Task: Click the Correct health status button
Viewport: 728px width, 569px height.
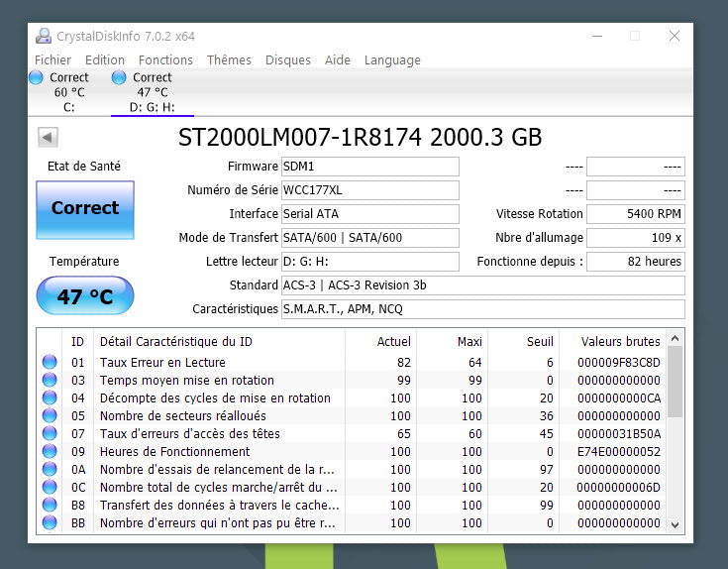Action: pyautogui.click(x=85, y=210)
